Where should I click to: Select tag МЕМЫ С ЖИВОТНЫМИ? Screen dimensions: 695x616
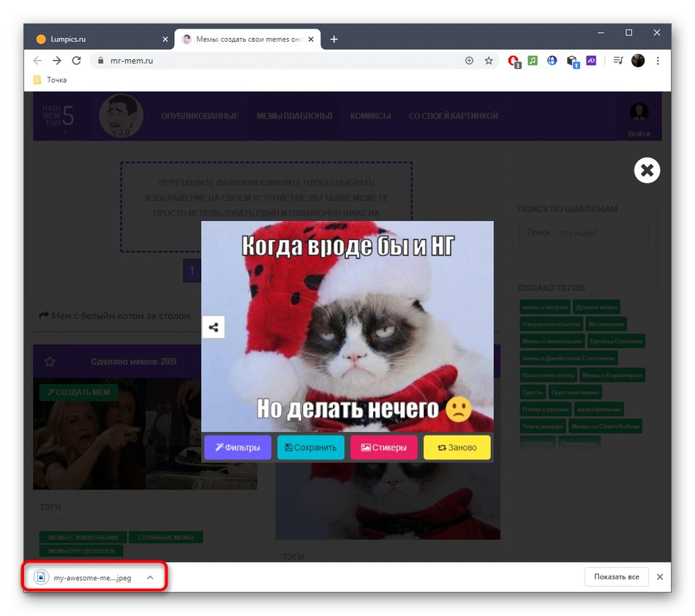[x=83, y=538]
